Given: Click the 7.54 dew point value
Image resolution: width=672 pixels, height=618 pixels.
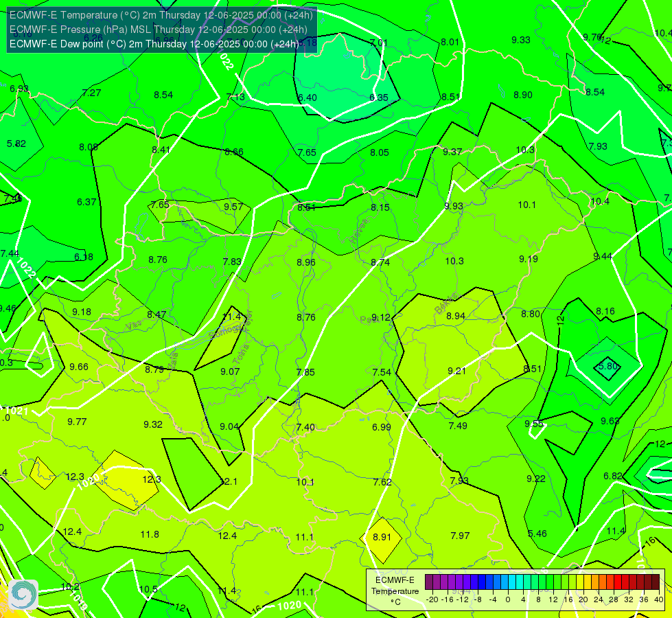Looking at the screenshot, I should point(382,372).
